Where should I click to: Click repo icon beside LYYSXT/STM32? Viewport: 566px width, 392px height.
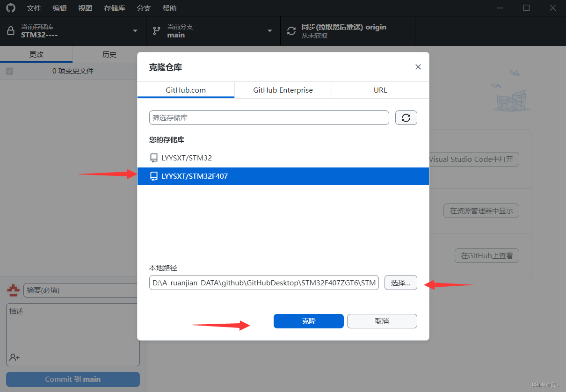coord(153,158)
